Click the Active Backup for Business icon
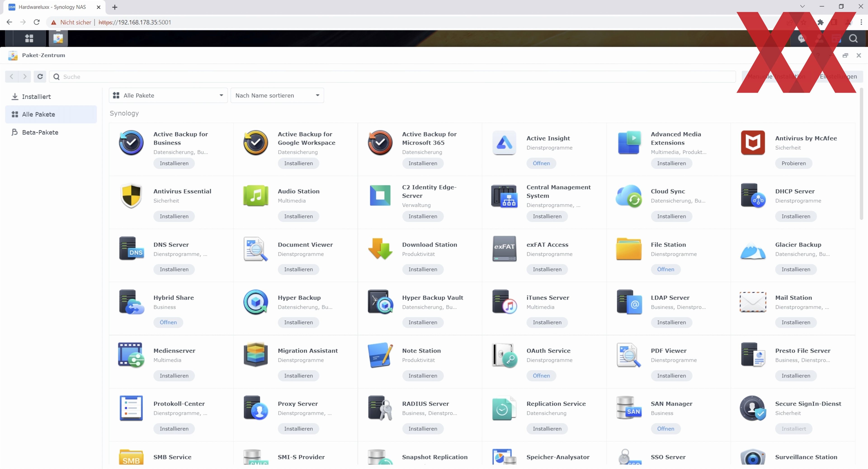The width and height of the screenshot is (868, 469). click(131, 142)
